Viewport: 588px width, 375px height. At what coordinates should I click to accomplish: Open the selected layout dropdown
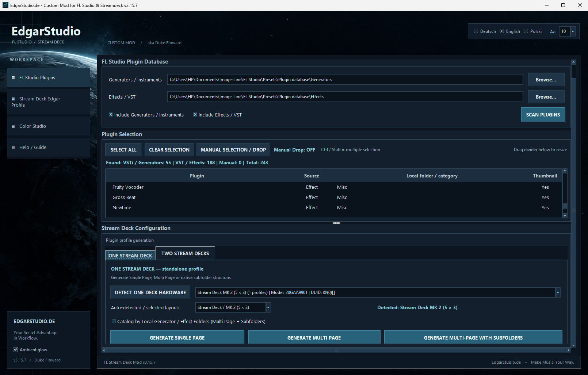click(268, 307)
